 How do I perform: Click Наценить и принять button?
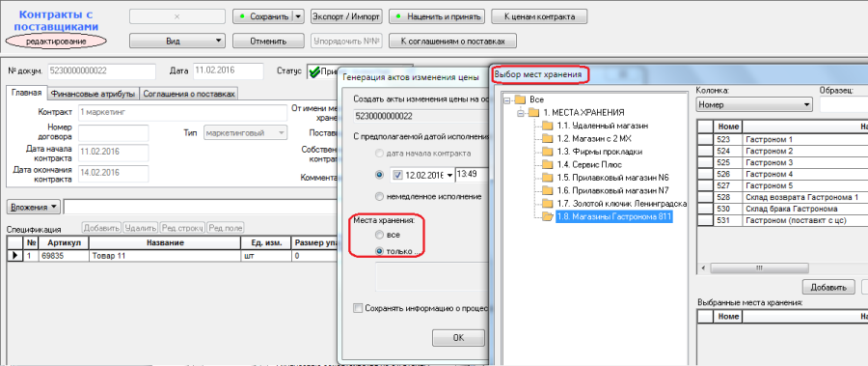pos(437,16)
